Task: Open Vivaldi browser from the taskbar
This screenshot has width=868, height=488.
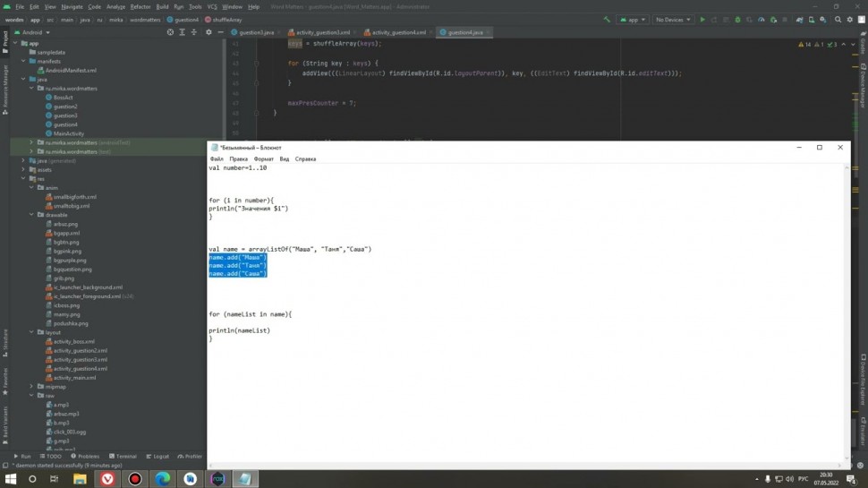Action: (106, 479)
